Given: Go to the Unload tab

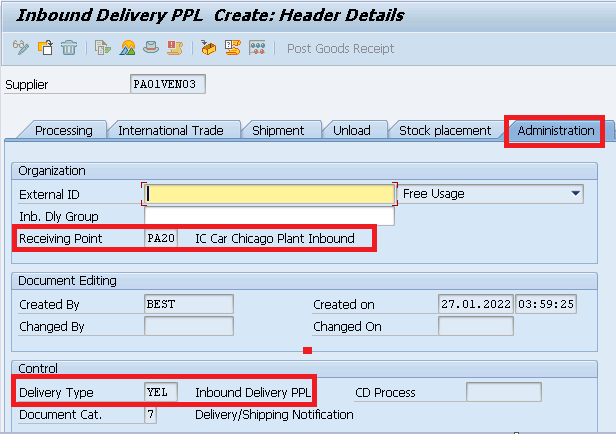Looking at the screenshot, I should [x=352, y=130].
